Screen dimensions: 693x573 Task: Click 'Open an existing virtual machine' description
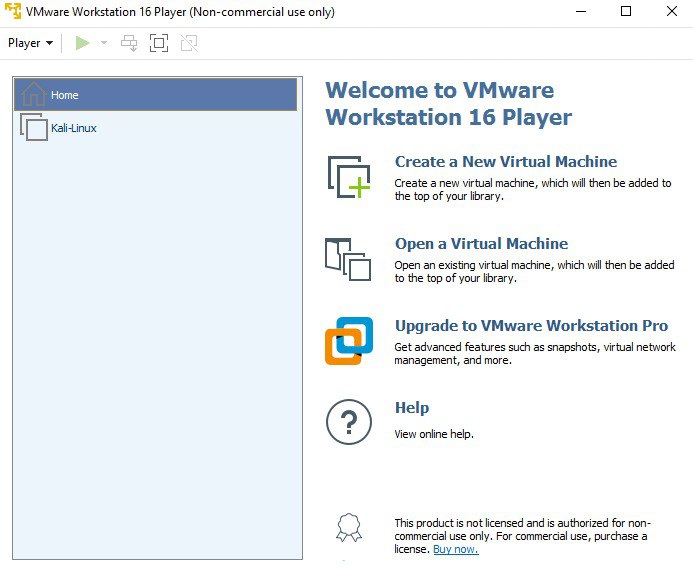[x=534, y=271]
